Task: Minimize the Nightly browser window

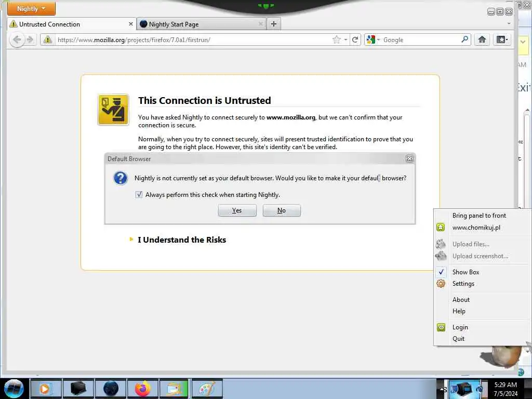Action: tap(491, 12)
